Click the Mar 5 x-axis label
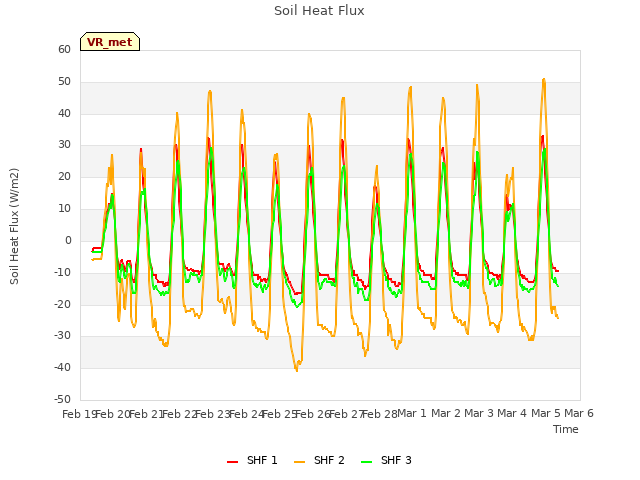 (546, 413)
